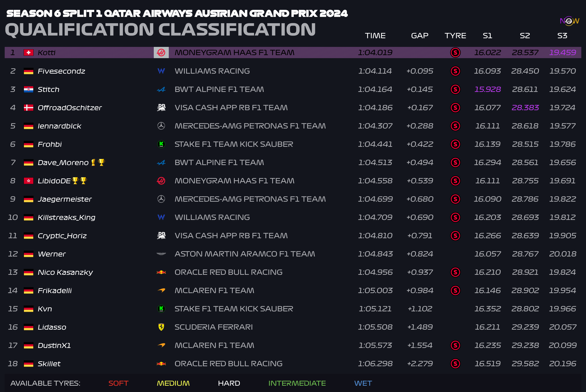
Task: Click the GAP column header
Action: pos(420,35)
